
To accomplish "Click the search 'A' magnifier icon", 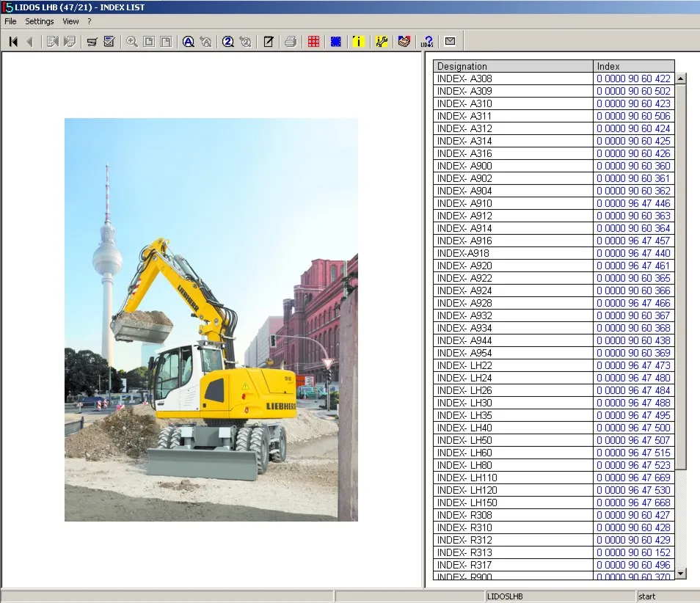I will click(189, 42).
